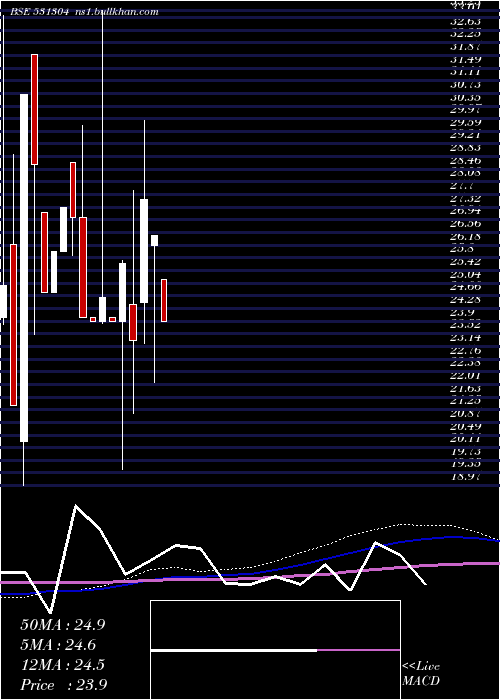The width and height of the screenshot is (500, 700).
Task: Click the tallest white candlestick body
Action: point(24,268)
